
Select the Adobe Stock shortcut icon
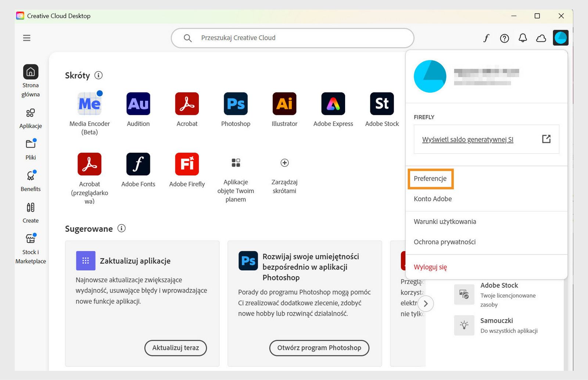[381, 104]
